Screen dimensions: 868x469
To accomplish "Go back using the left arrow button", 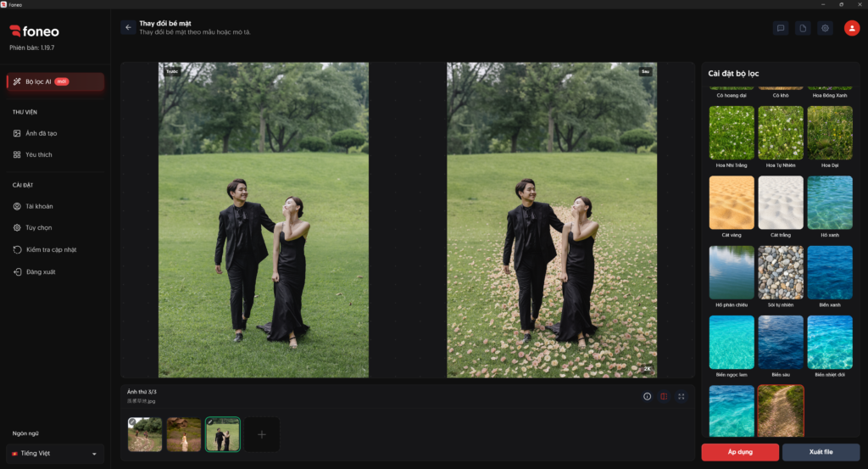I will click(128, 27).
